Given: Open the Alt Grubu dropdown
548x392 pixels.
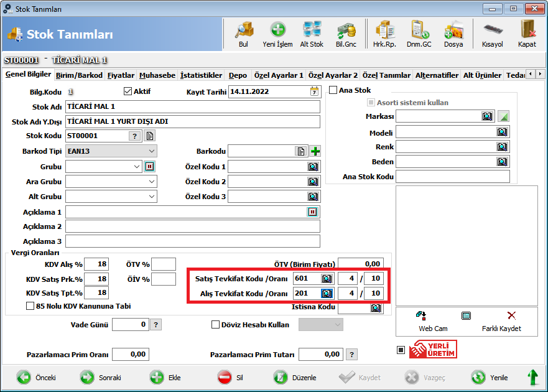Looking at the screenshot, I should pyautogui.click(x=152, y=197).
